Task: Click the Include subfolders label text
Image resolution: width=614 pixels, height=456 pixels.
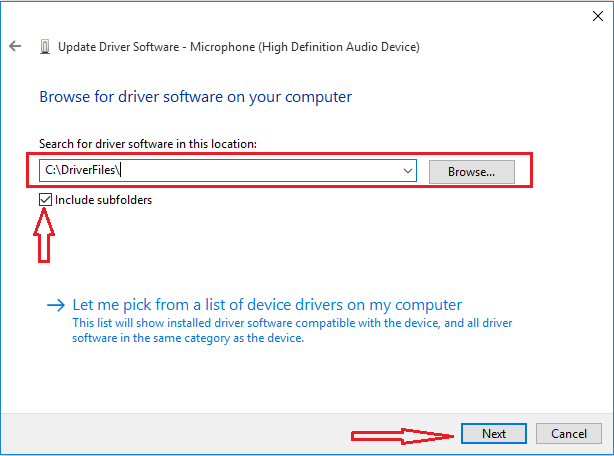Action: coord(103,200)
